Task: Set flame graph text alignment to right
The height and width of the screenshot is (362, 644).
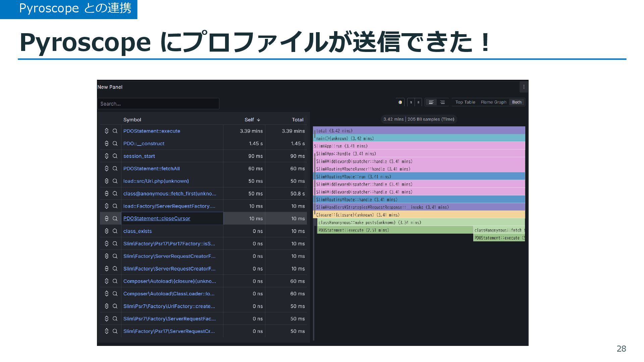Action: pyautogui.click(x=442, y=102)
